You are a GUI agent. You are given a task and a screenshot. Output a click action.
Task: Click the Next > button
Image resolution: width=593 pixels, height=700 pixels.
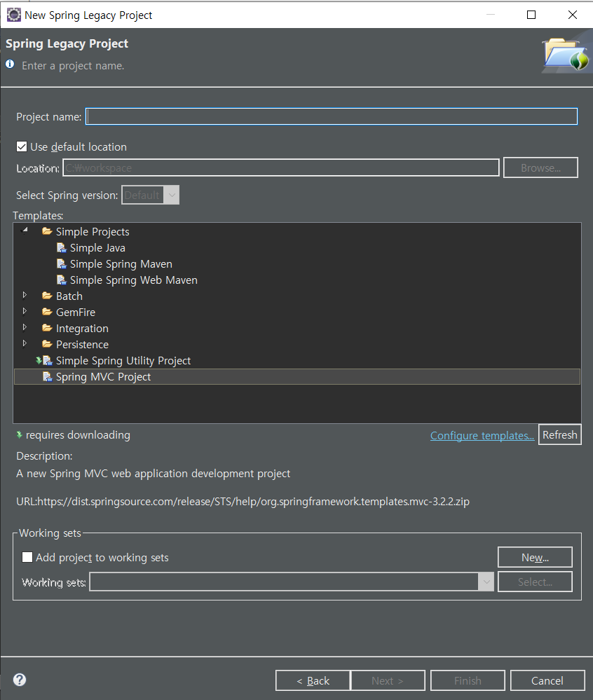tap(388, 680)
